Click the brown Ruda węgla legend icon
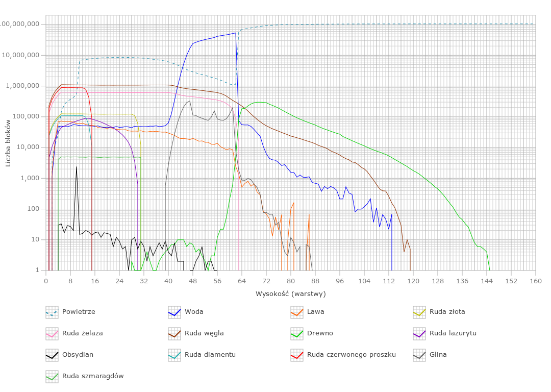The height and width of the screenshot is (392, 551). click(x=174, y=333)
